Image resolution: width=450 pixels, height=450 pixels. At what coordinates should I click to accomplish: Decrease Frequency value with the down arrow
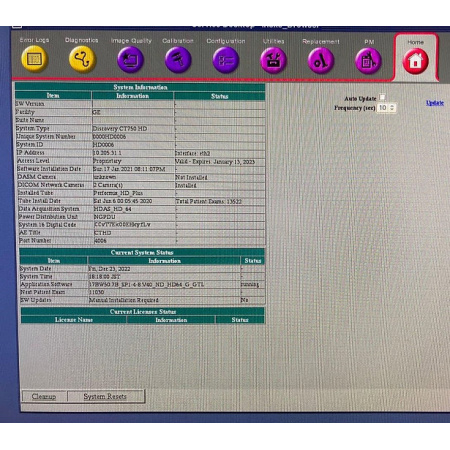click(392, 110)
